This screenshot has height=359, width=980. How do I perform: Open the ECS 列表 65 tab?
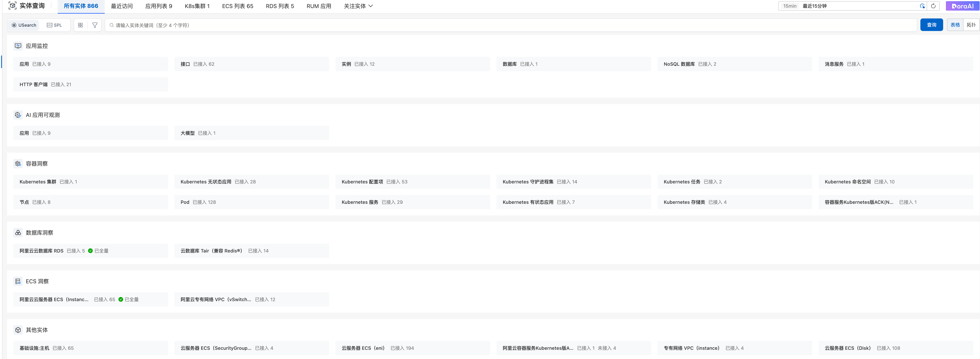point(237,6)
